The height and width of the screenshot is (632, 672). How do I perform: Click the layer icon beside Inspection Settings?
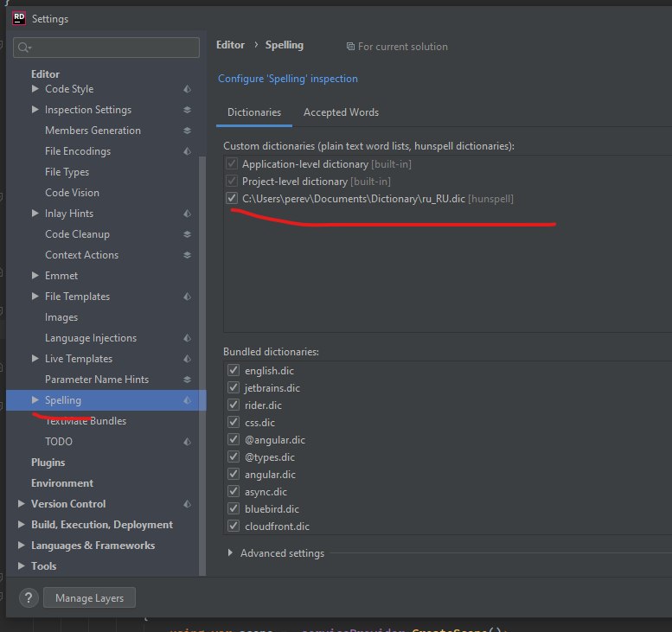(x=188, y=110)
